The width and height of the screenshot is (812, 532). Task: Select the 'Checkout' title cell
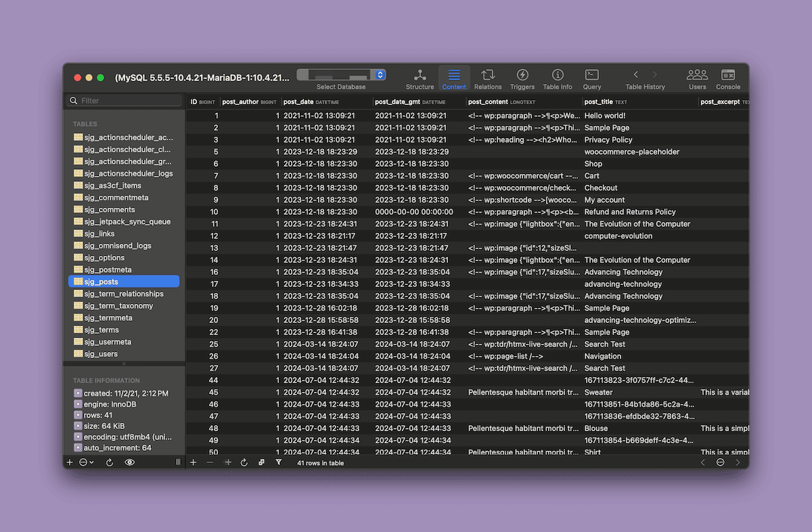coord(640,188)
